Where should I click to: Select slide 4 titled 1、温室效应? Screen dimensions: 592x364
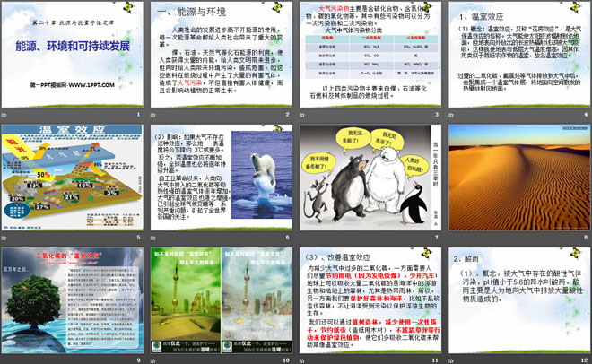(x=519, y=55)
